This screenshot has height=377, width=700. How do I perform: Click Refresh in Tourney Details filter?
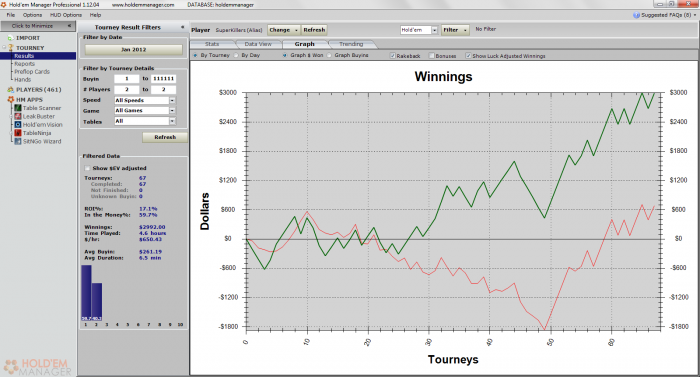165,137
